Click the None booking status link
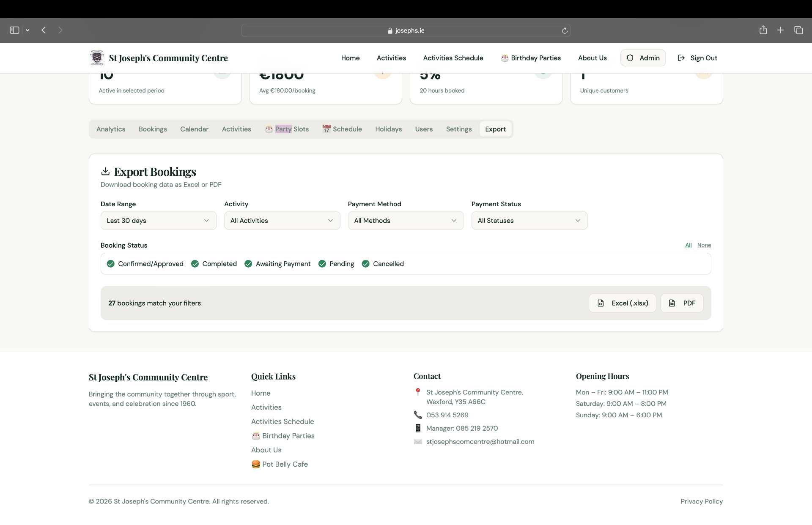Viewport: 812px width, 525px height. coord(704,245)
